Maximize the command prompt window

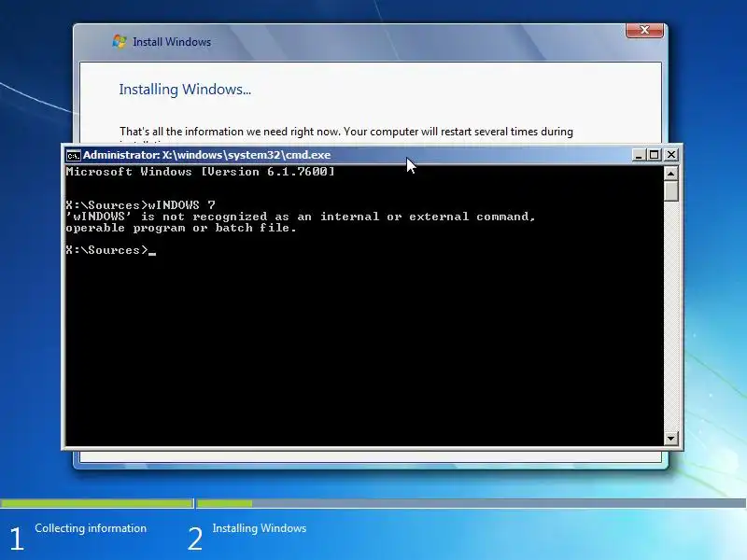pyautogui.click(x=655, y=155)
